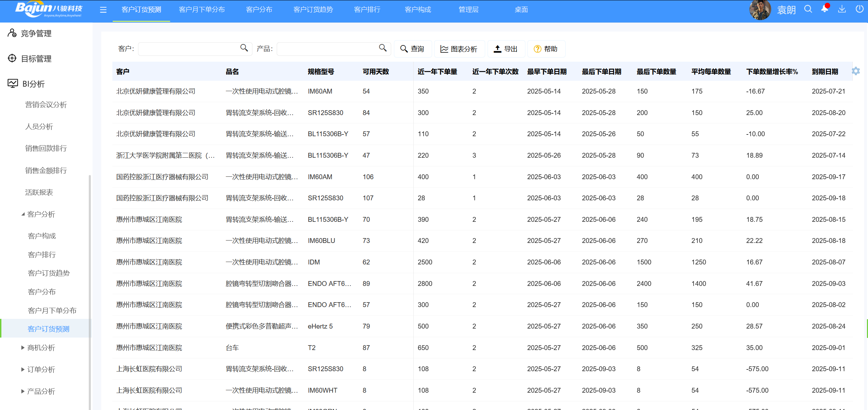Open table column settings gear
Screen dimensions: 868x410
856,71
